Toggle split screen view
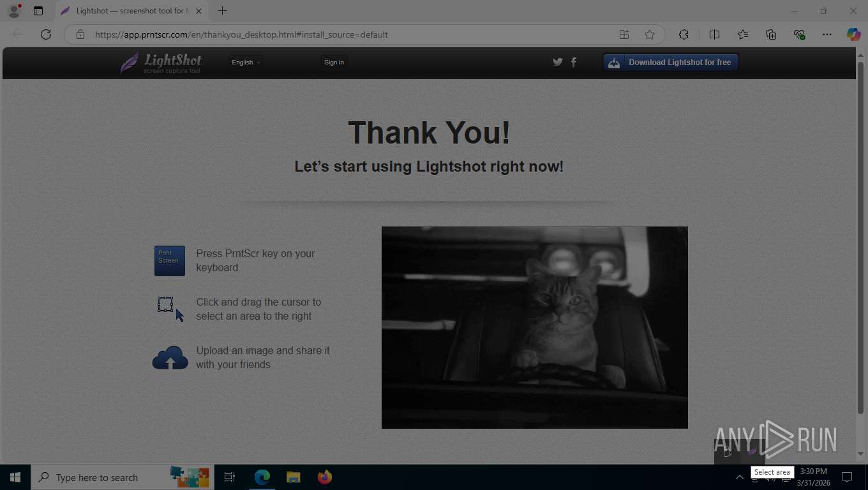The width and height of the screenshot is (868, 490). [715, 34]
